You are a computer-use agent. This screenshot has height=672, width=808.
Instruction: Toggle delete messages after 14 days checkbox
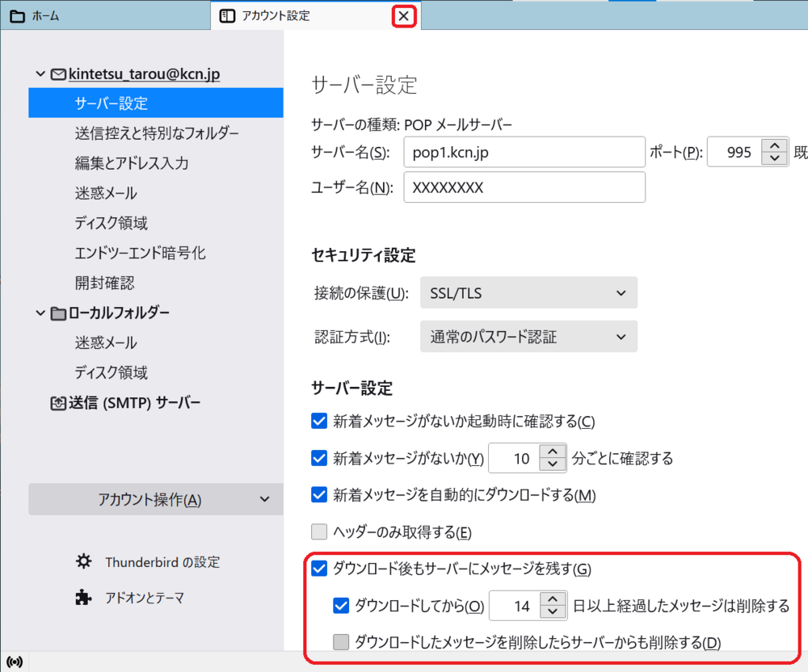pos(341,606)
